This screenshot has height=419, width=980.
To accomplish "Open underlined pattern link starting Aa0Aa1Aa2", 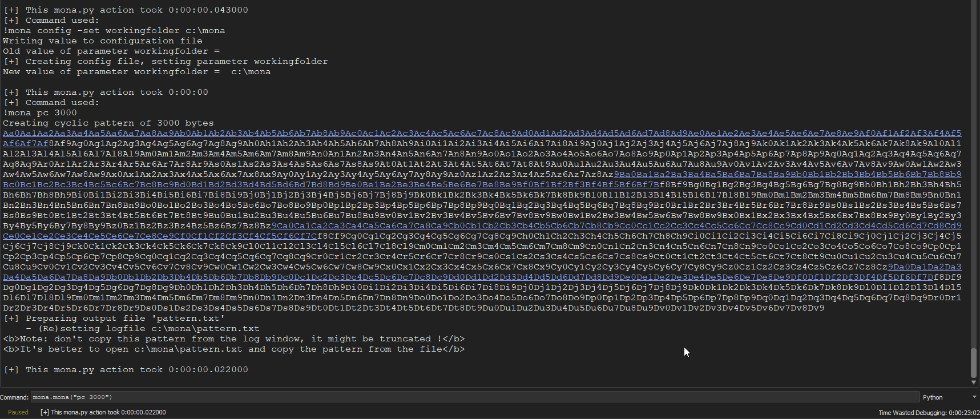I will [x=482, y=134].
